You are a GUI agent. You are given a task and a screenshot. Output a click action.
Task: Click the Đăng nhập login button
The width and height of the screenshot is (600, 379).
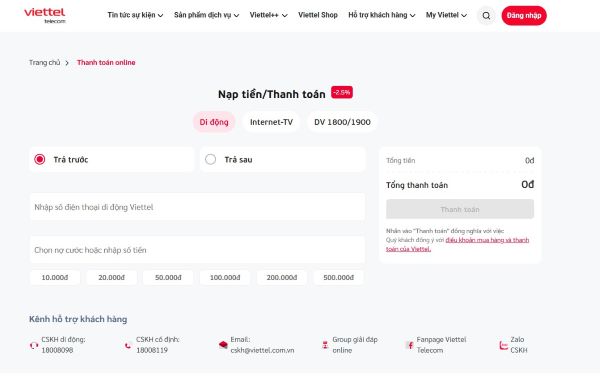[x=524, y=16]
